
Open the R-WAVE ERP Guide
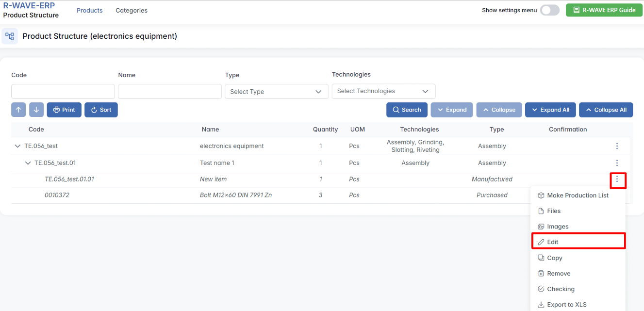[604, 10]
